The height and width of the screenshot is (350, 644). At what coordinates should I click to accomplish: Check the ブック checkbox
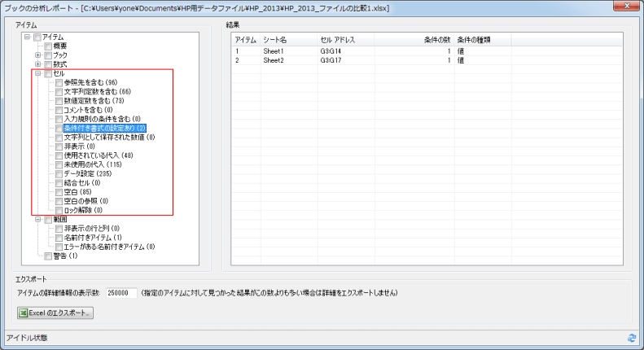(48, 55)
